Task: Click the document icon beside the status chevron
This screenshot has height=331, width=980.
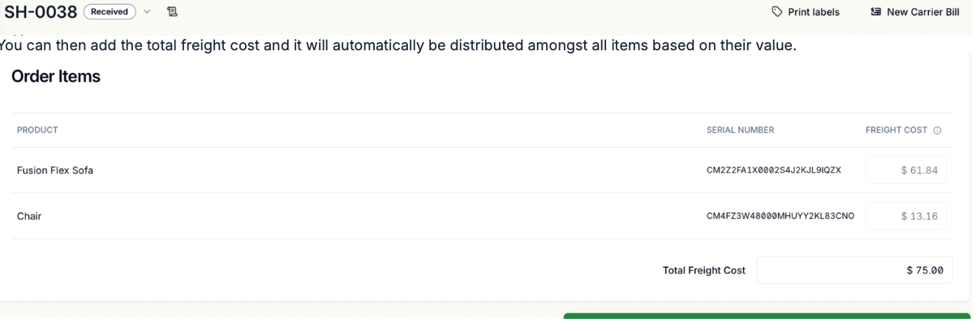Action: point(172,12)
